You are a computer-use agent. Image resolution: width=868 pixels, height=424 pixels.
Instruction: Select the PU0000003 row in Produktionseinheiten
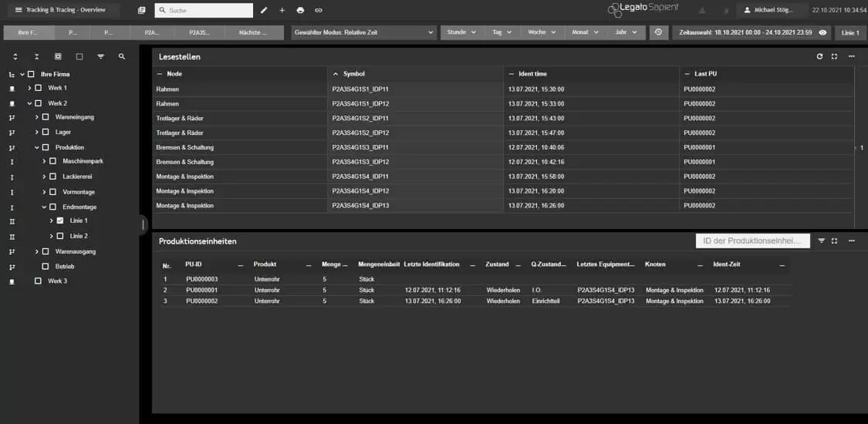[x=475, y=279]
